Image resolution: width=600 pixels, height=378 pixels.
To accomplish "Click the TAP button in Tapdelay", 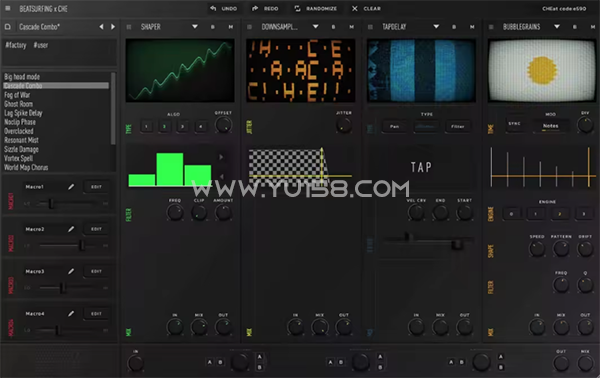I will [x=421, y=167].
